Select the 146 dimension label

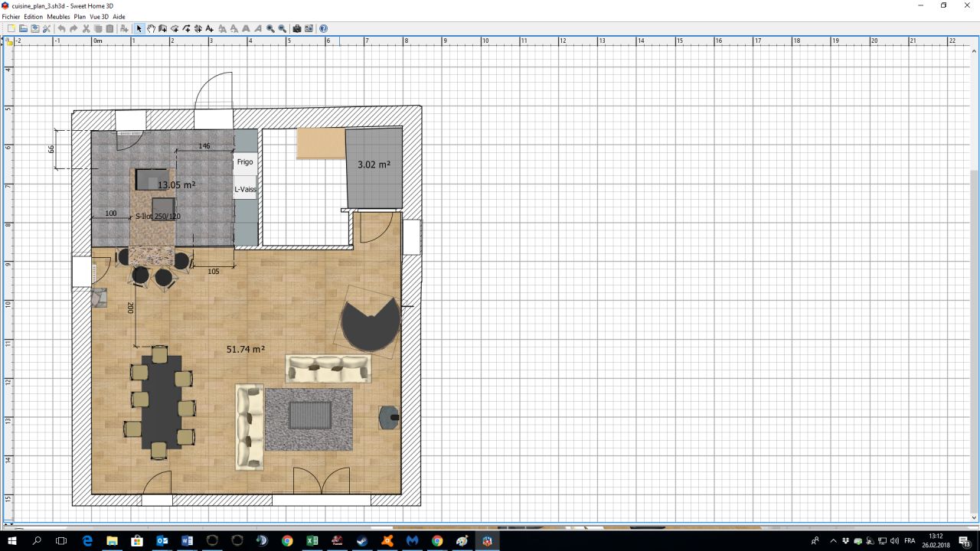click(x=204, y=145)
